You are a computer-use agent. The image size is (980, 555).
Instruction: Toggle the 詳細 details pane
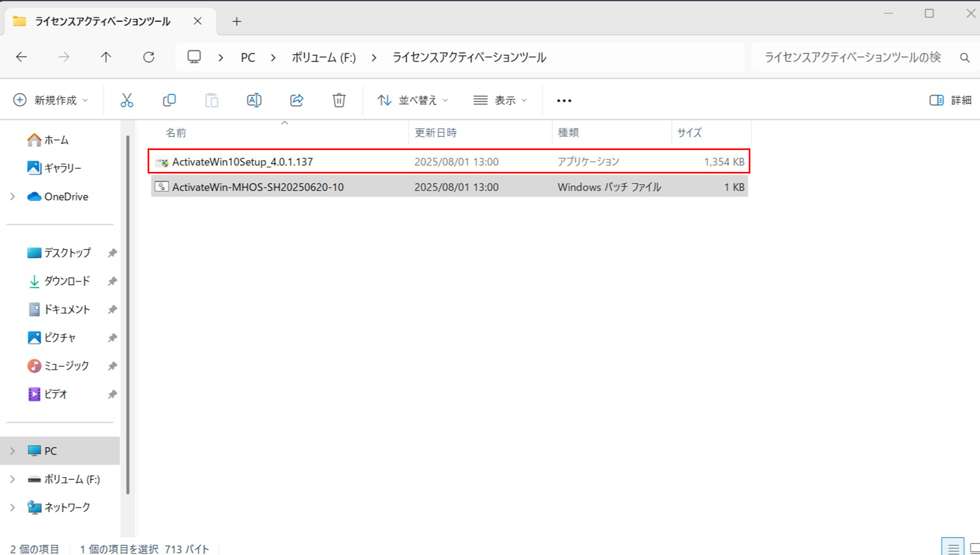[x=950, y=100]
